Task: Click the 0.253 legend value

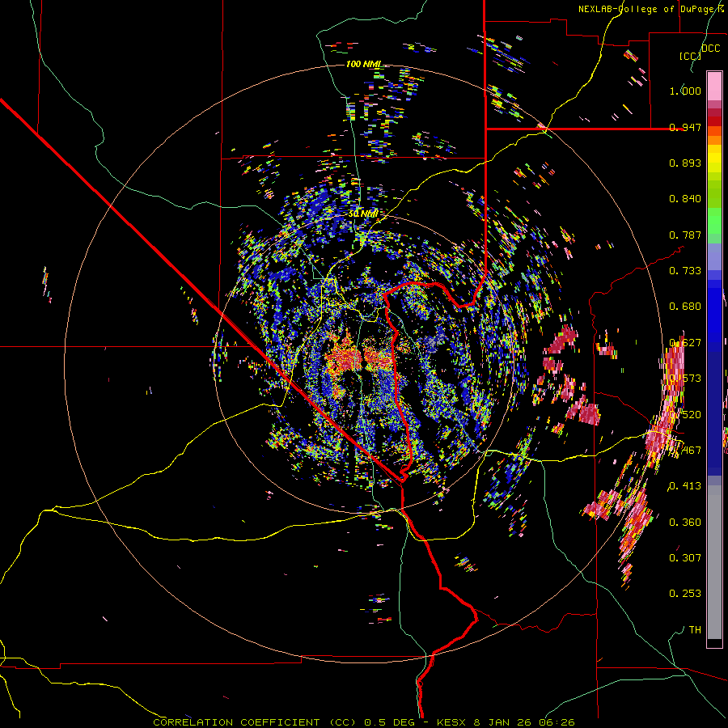Action: click(685, 594)
